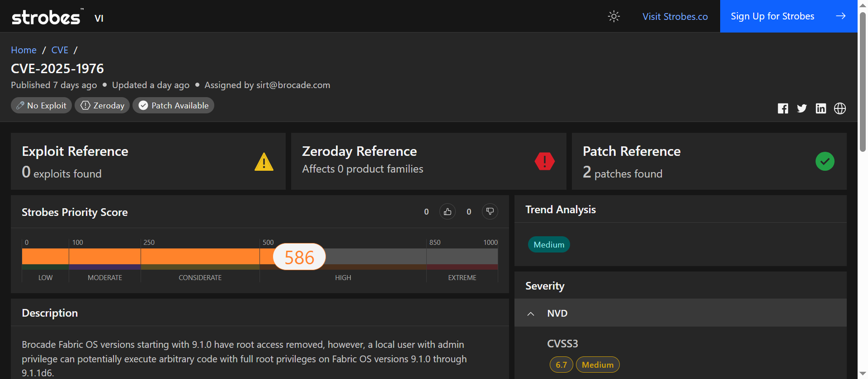
Task: Click the Trend Analysis heading
Action: 561,210
